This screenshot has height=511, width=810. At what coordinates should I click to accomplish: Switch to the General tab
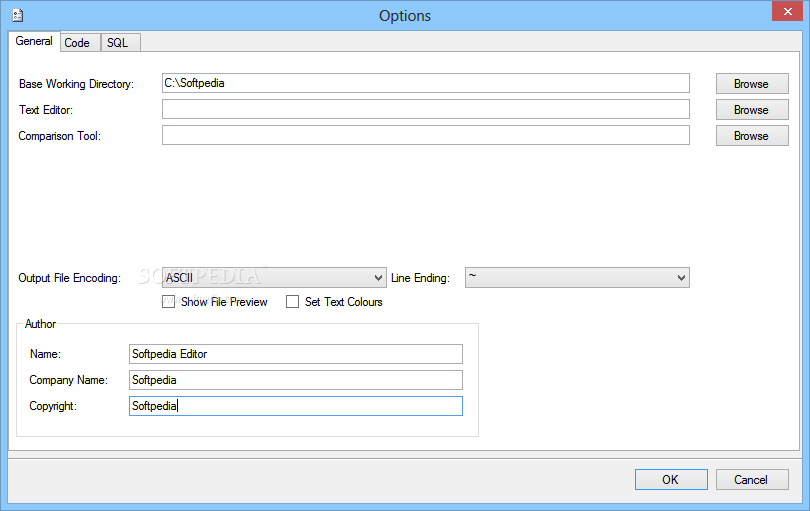[x=34, y=41]
